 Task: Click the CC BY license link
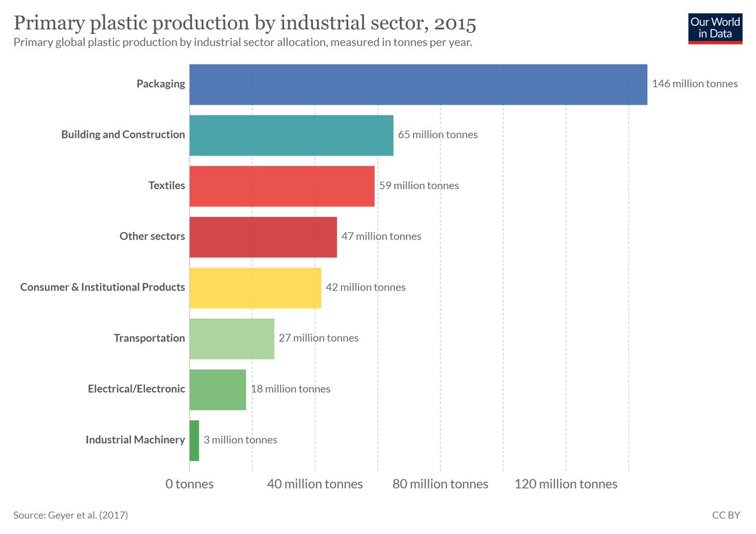(x=726, y=515)
